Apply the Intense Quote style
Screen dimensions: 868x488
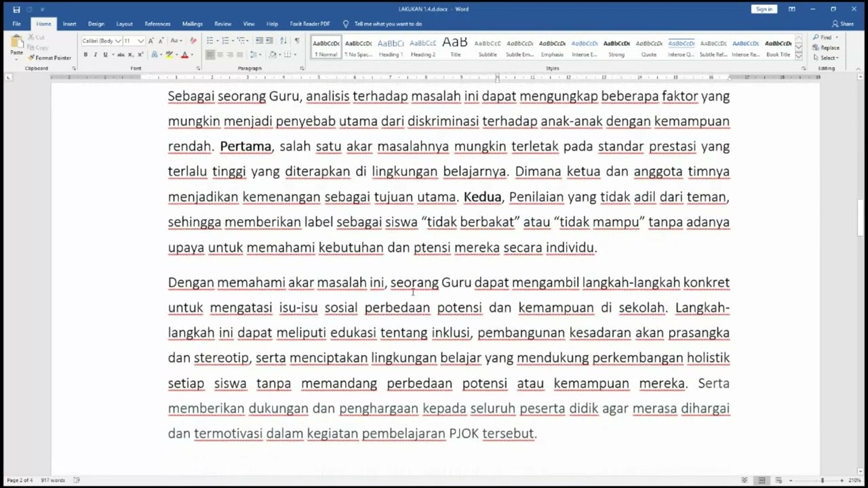coord(681,47)
